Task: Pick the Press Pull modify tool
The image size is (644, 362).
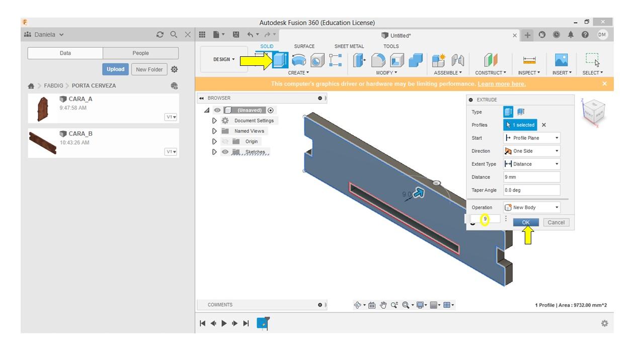Action: click(x=359, y=60)
